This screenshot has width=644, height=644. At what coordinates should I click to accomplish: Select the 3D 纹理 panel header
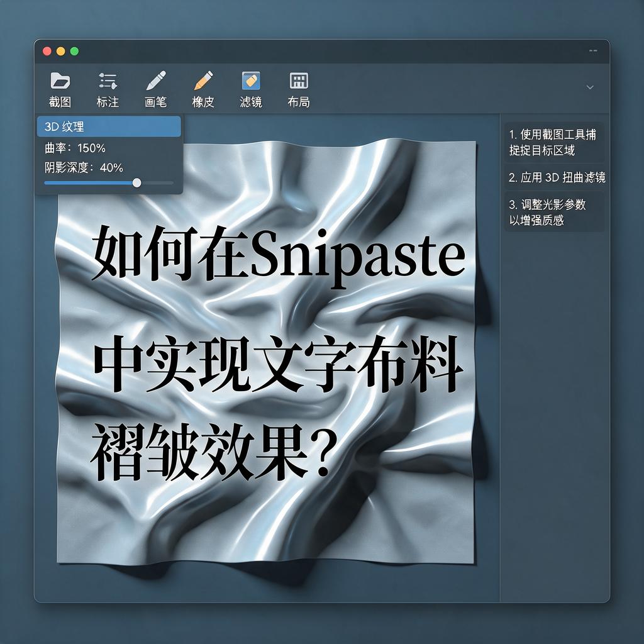[x=109, y=126]
